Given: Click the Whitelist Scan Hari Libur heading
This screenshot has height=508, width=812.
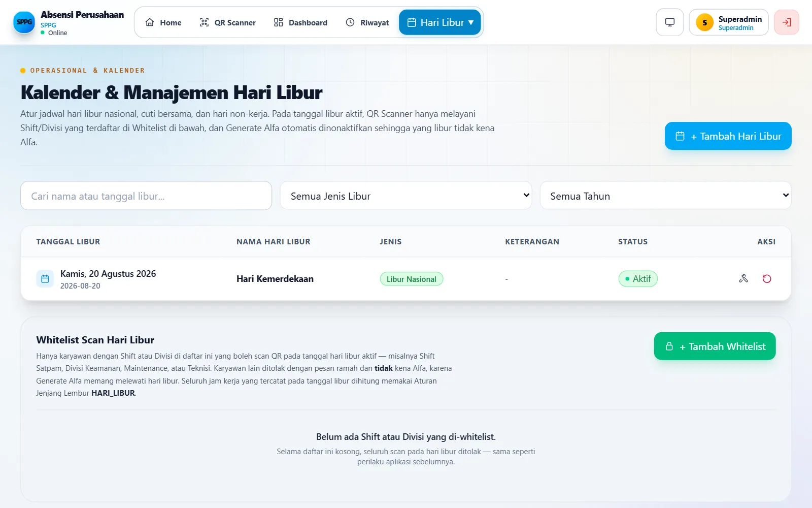Looking at the screenshot, I should pos(95,340).
